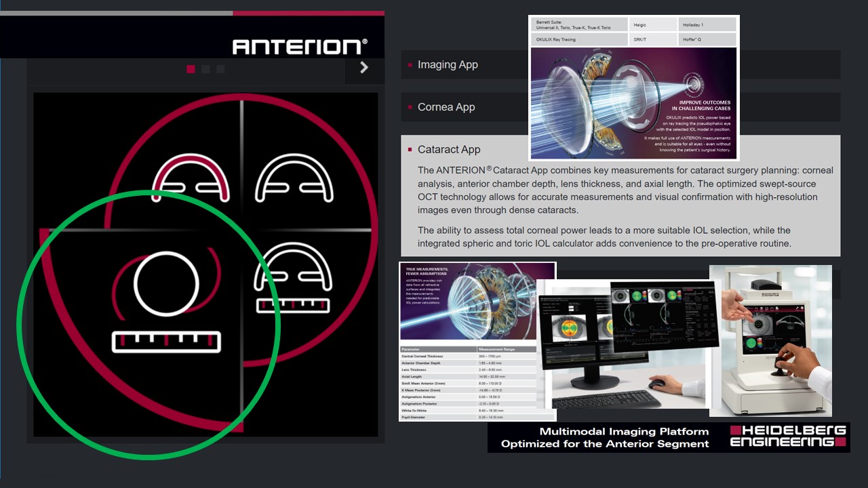Click the Axial Length row

point(468,377)
